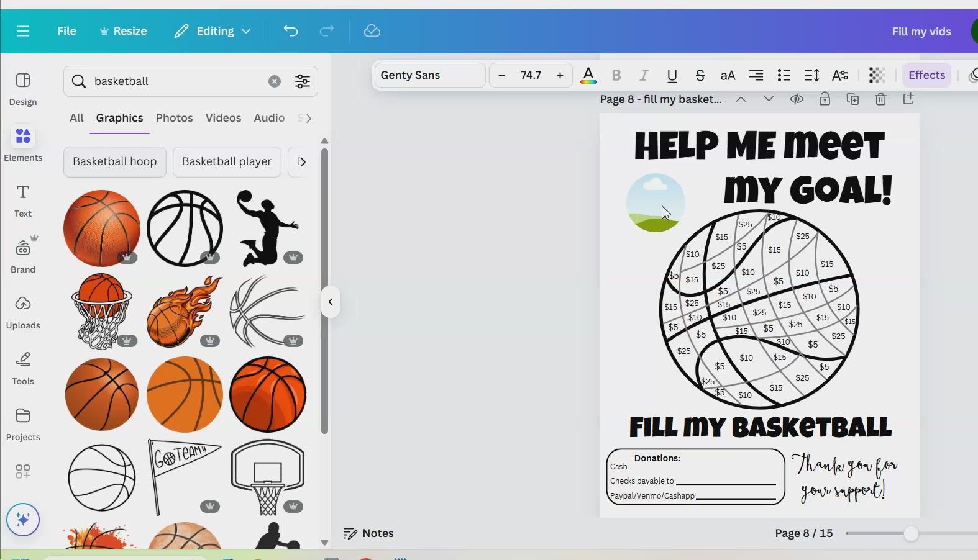The height and width of the screenshot is (560, 978).
Task: Toggle bold text formatting
Action: click(x=616, y=75)
